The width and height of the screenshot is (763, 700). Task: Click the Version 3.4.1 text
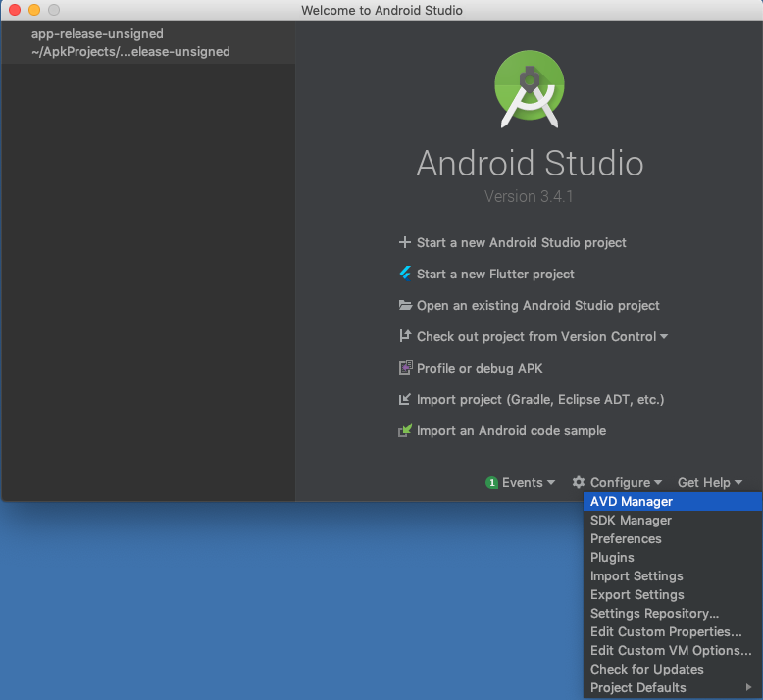point(529,196)
